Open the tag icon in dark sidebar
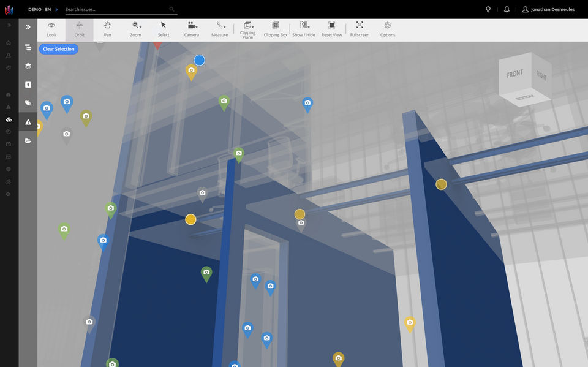The height and width of the screenshot is (367, 588). (x=9, y=68)
